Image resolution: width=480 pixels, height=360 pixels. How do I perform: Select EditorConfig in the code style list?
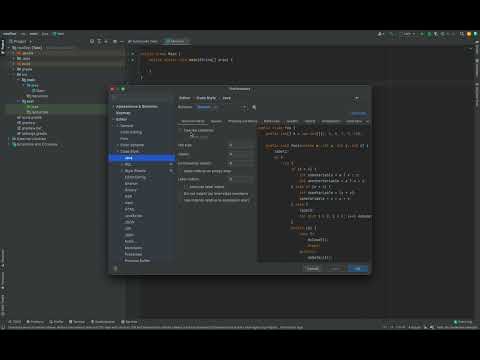point(135,177)
